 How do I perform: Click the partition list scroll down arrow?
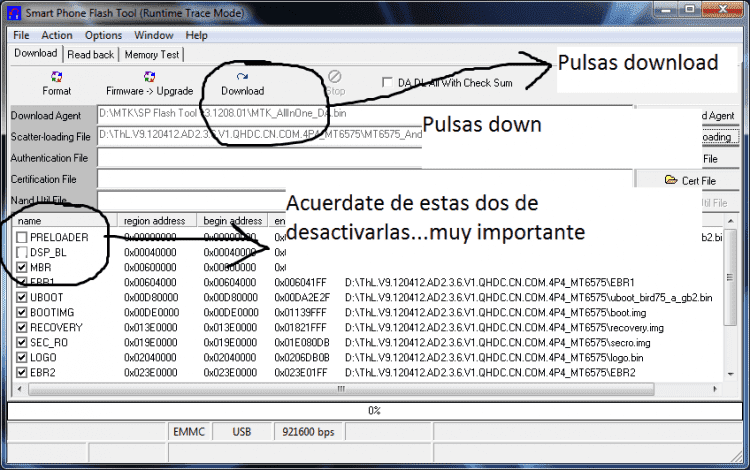click(730, 374)
